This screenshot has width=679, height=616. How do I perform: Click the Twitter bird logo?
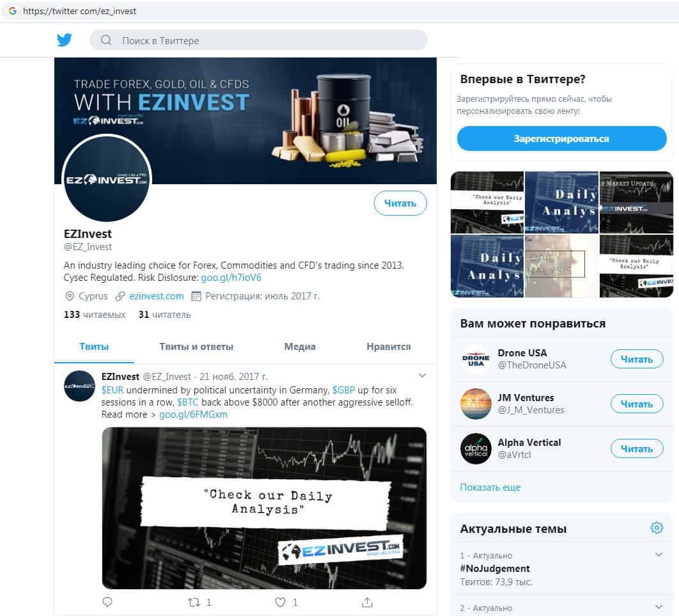65,40
